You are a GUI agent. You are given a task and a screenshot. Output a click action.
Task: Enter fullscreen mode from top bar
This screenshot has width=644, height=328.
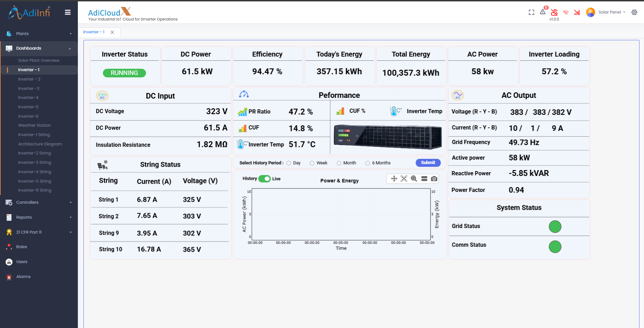tap(531, 12)
